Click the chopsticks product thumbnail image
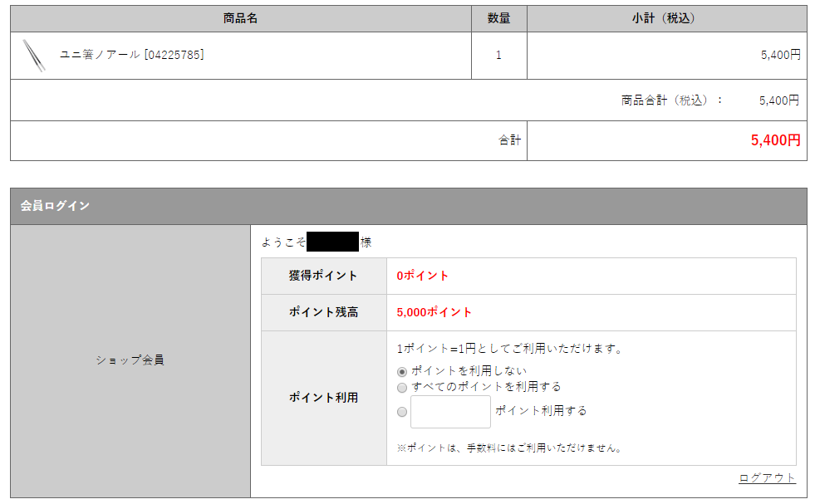Viewport: 815px width, 504px height. click(x=35, y=56)
